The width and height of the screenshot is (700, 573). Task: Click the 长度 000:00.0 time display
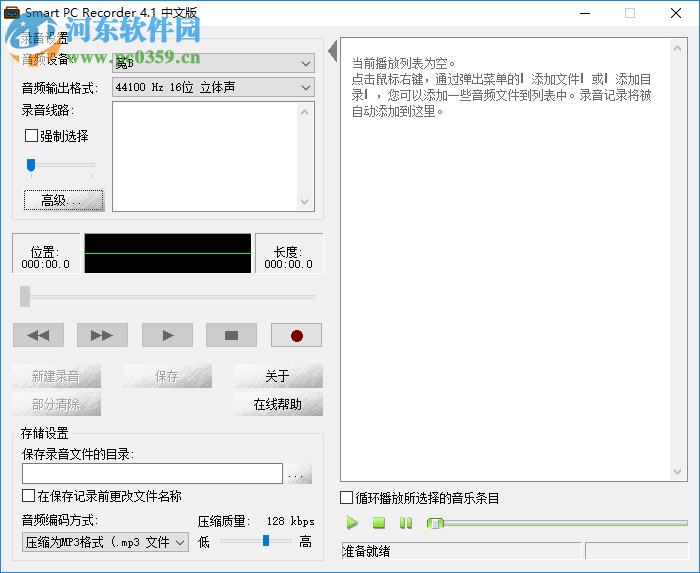point(288,253)
